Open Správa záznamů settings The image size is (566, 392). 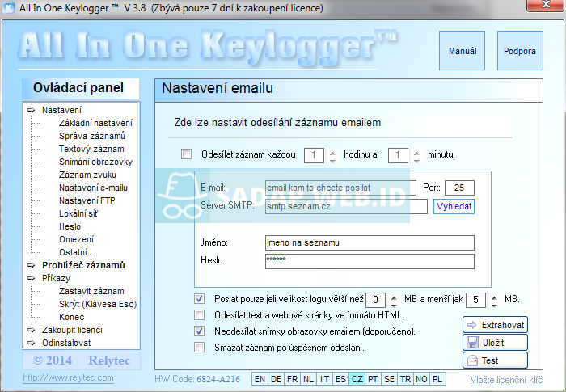[x=92, y=136]
